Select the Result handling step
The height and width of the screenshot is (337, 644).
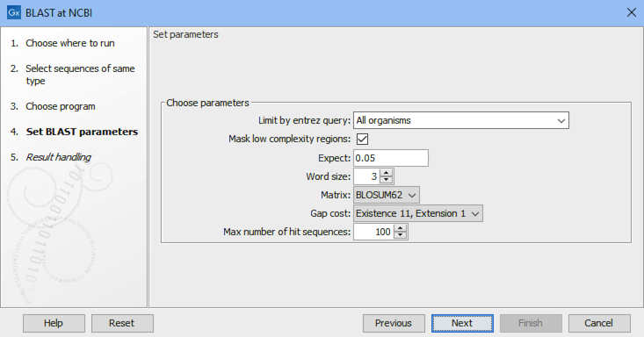coord(58,157)
